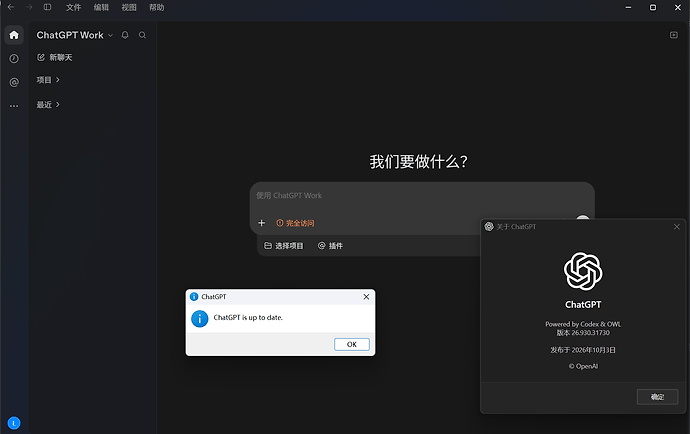Click the ChatGPT logo in the About dialog

[x=583, y=271]
